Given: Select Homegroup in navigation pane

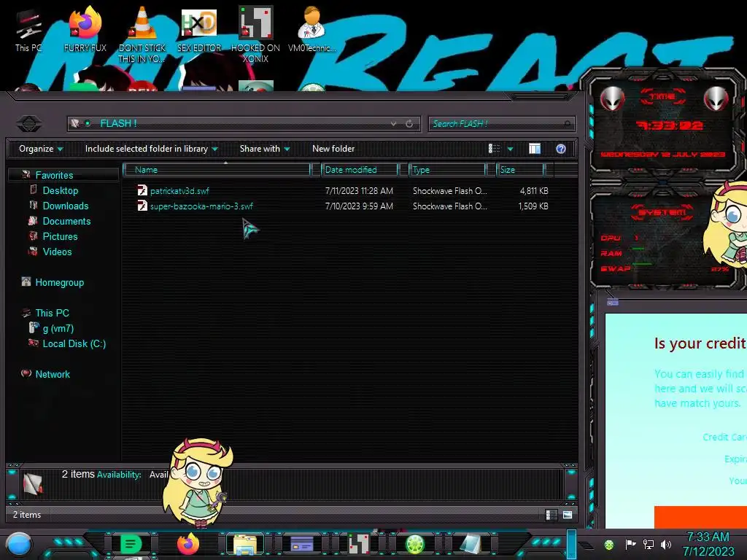Looking at the screenshot, I should click(60, 282).
